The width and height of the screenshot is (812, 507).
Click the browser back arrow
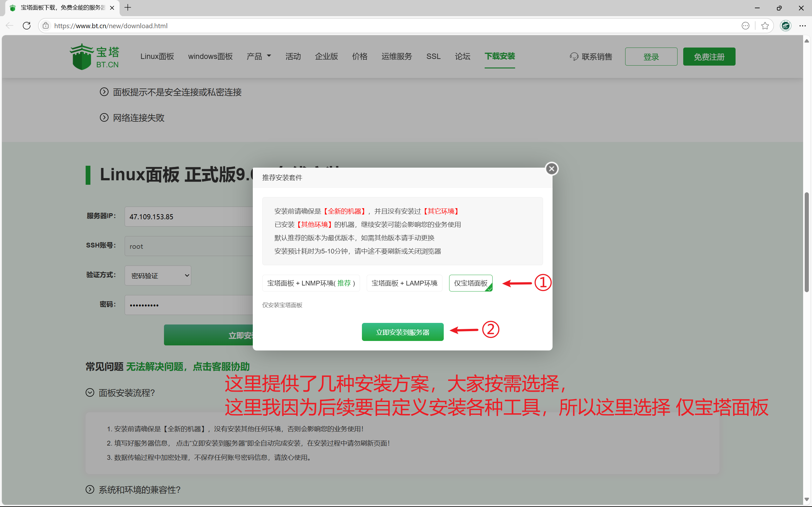tap(9, 25)
